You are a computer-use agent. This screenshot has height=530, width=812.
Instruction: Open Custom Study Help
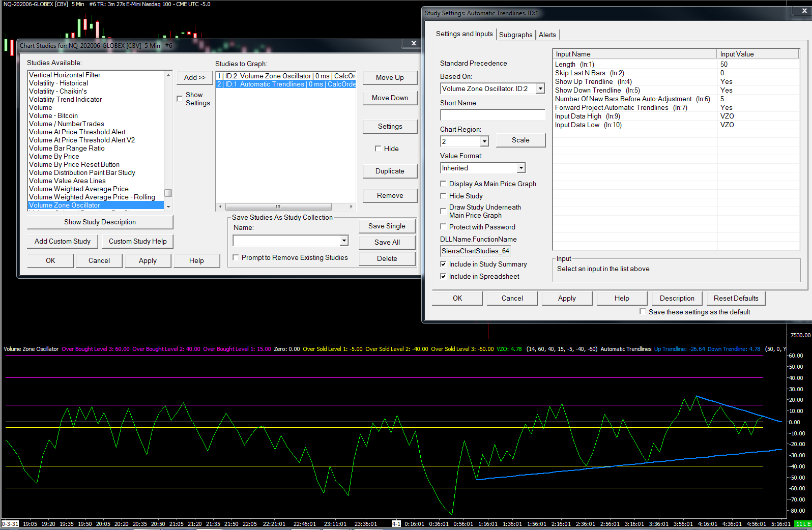click(x=138, y=241)
